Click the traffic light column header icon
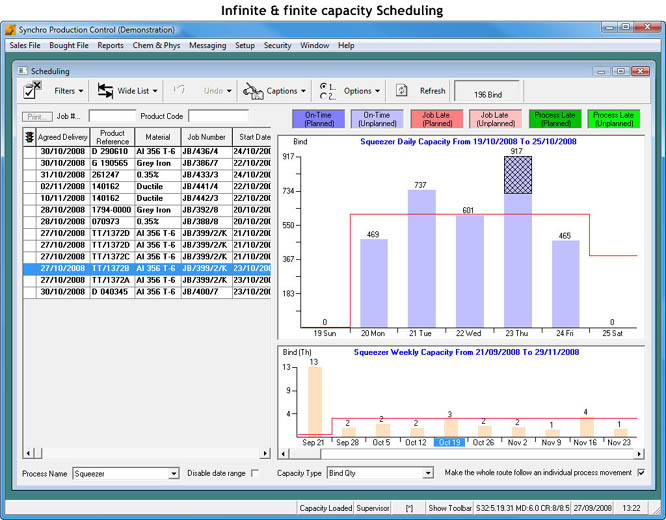The image size is (666, 520). [28, 137]
